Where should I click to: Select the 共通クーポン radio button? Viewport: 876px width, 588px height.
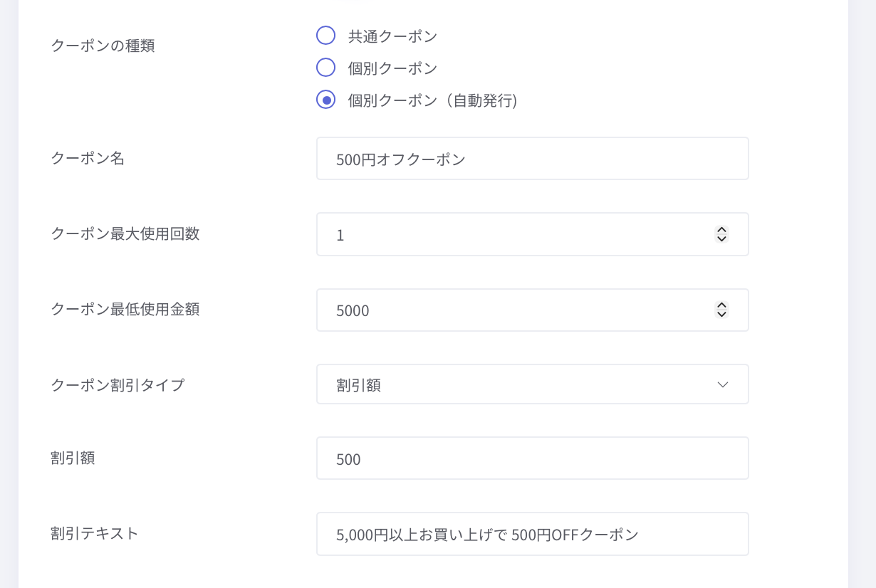[325, 36]
